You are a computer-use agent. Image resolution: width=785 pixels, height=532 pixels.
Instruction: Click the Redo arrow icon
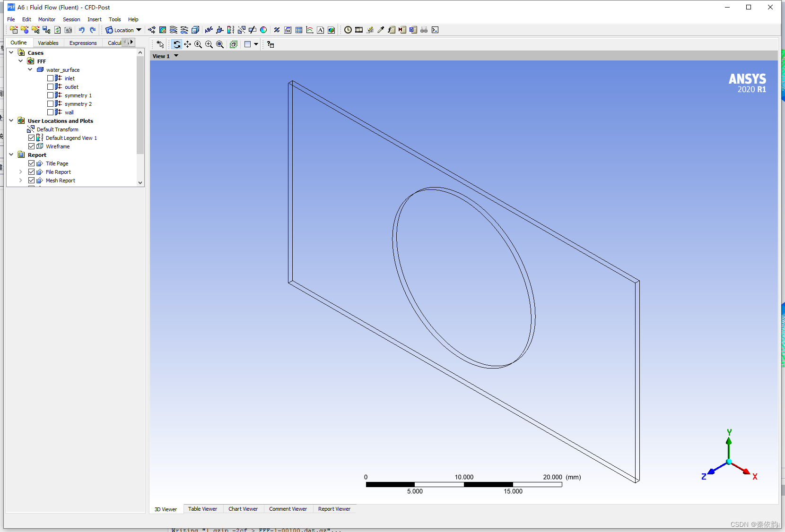[93, 30]
